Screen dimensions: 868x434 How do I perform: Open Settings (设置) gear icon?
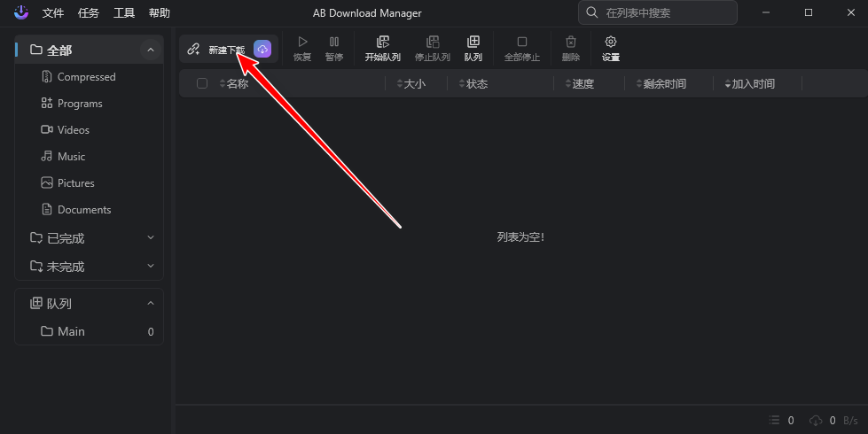(x=611, y=42)
